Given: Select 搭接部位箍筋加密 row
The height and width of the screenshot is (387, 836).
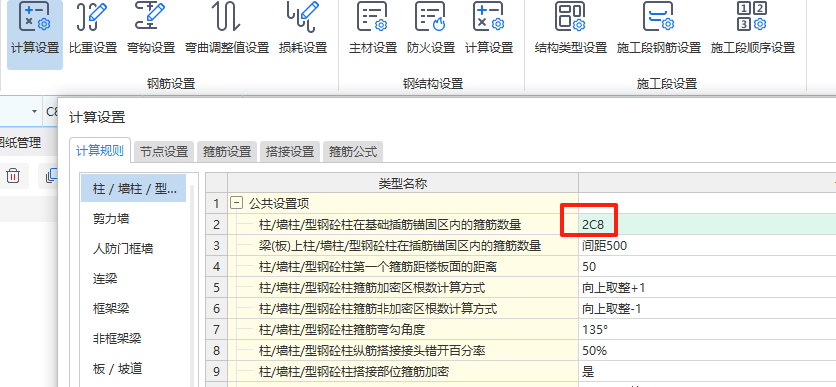Looking at the screenshot, I should [x=403, y=372].
